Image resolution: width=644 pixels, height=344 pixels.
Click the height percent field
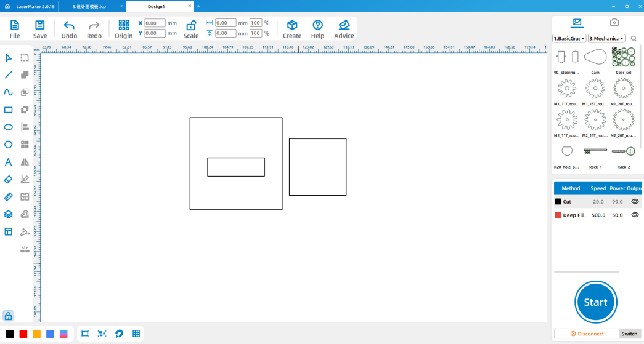pos(256,33)
